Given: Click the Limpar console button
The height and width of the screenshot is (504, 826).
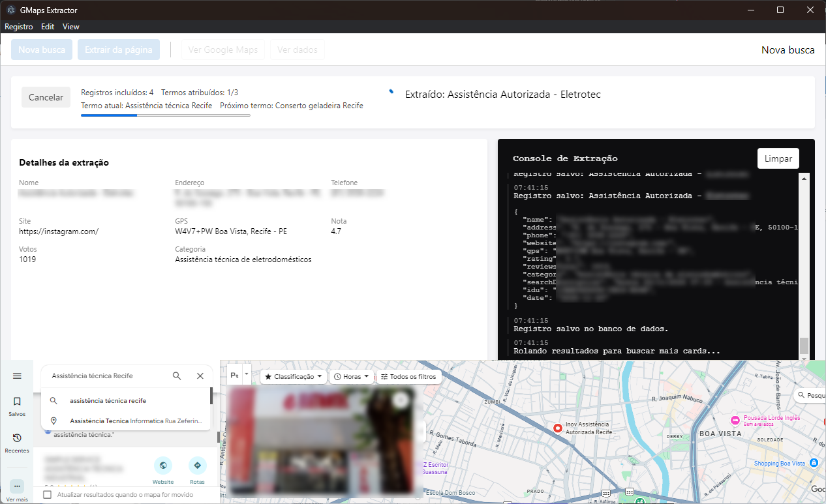Looking at the screenshot, I should 778,158.
